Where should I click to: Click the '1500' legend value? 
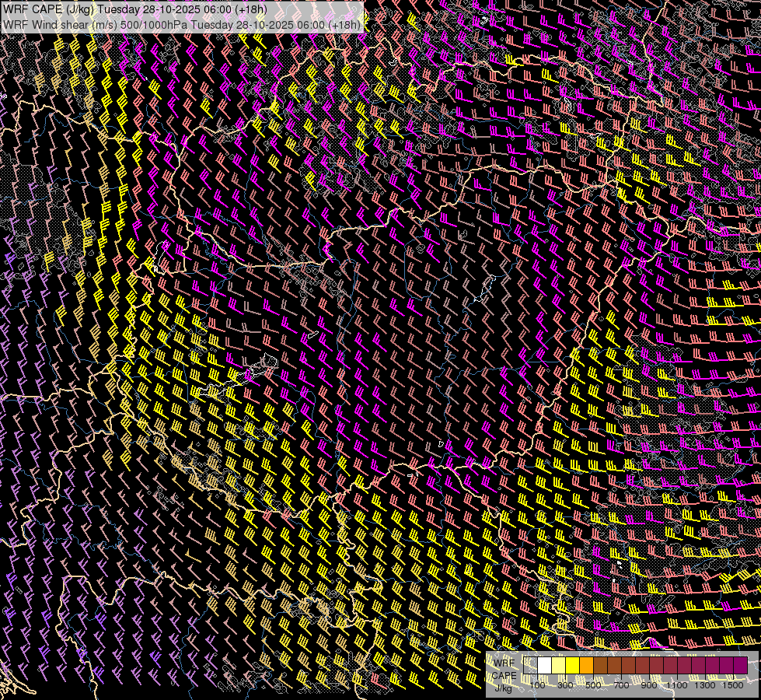[733, 685]
